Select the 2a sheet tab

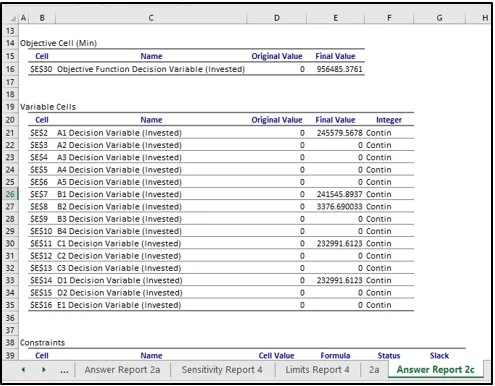(x=374, y=370)
